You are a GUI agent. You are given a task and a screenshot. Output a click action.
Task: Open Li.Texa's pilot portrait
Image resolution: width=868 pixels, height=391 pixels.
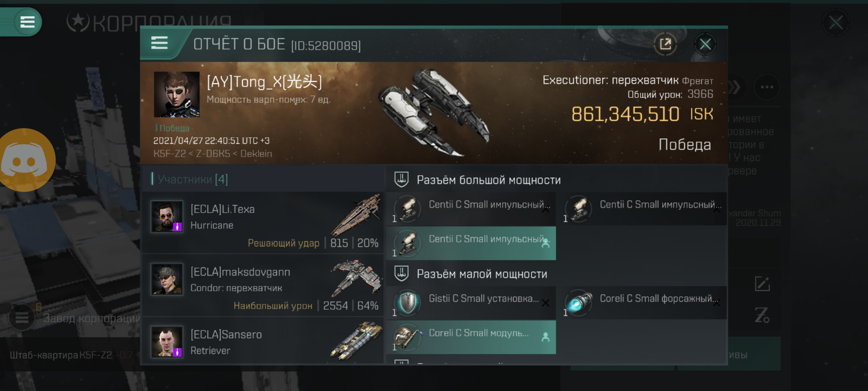coord(167,216)
